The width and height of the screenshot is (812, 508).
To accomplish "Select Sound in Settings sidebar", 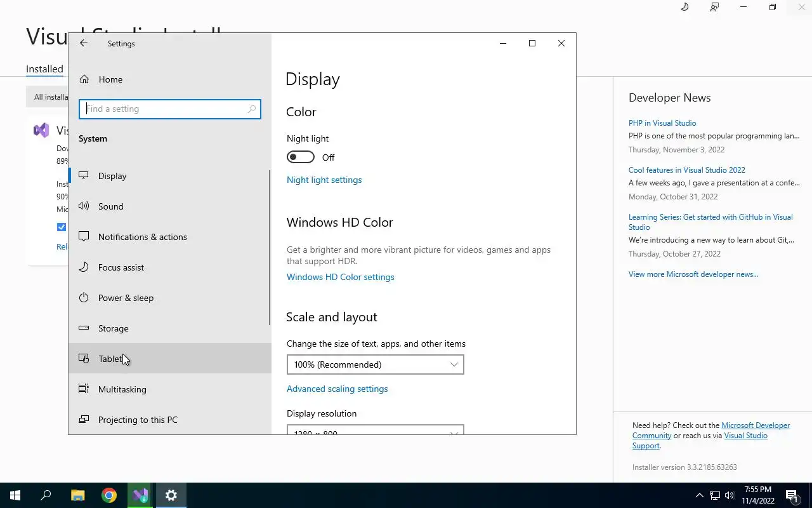I will point(170,206).
